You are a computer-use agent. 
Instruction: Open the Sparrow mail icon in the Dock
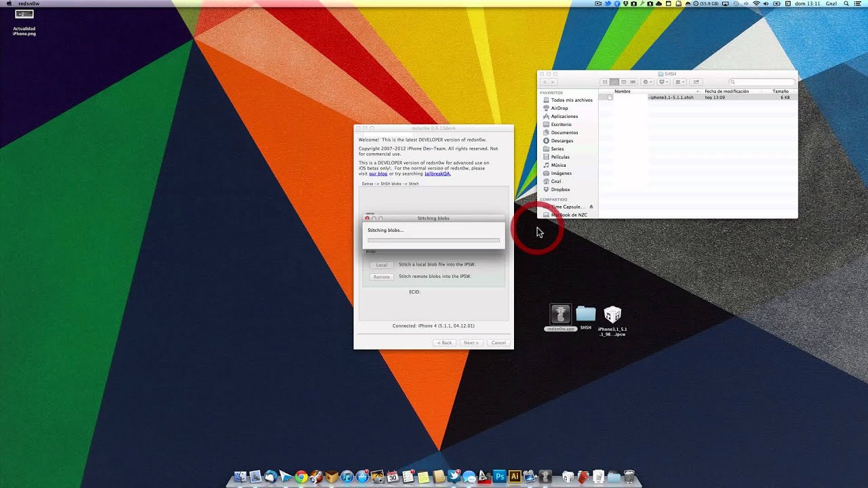(285, 476)
